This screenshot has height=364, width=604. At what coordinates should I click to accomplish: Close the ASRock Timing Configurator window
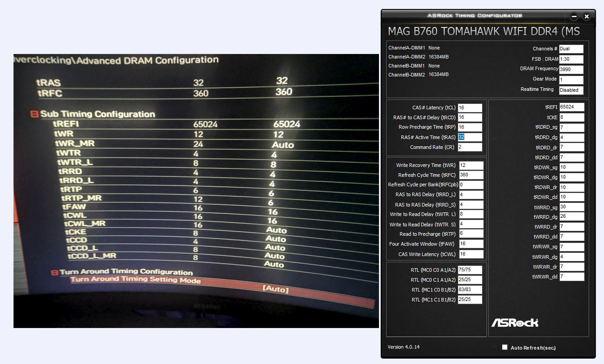(x=586, y=17)
